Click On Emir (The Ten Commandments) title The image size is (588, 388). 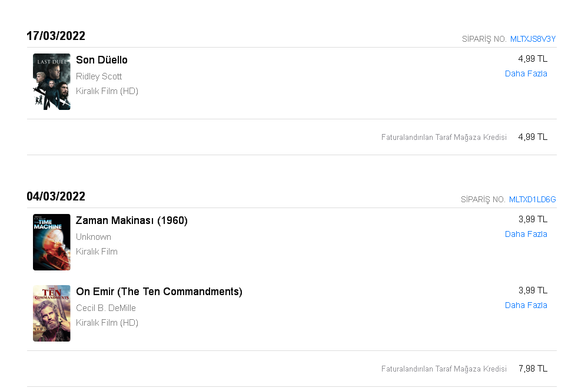(x=159, y=292)
